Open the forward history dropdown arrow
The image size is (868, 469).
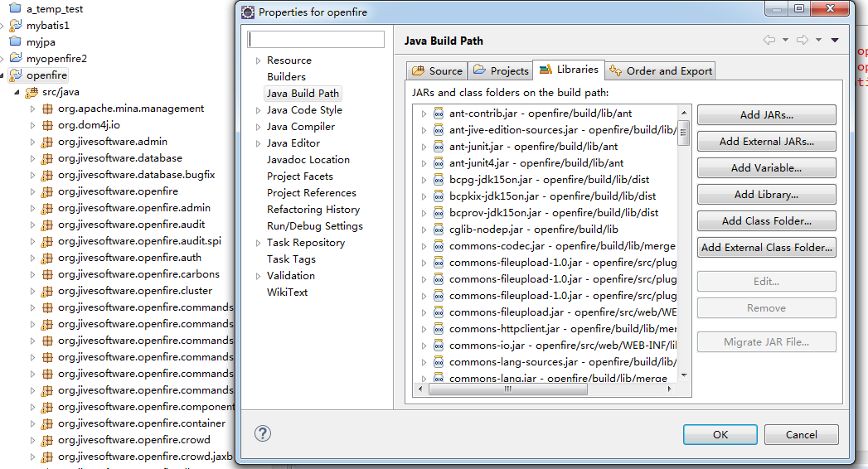[x=819, y=40]
